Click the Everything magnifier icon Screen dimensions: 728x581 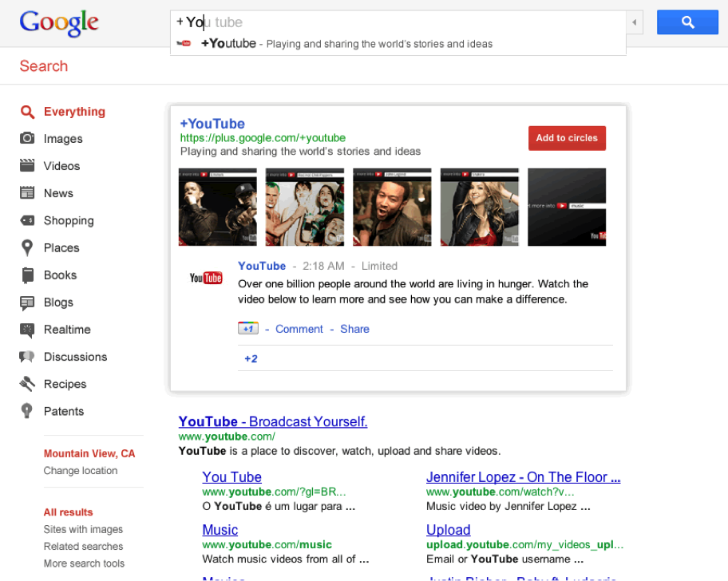[27, 112]
